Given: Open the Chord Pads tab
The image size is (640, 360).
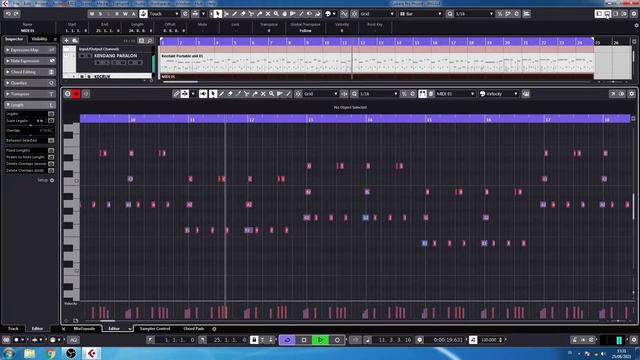Looking at the screenshot, I should click(193, 329).
